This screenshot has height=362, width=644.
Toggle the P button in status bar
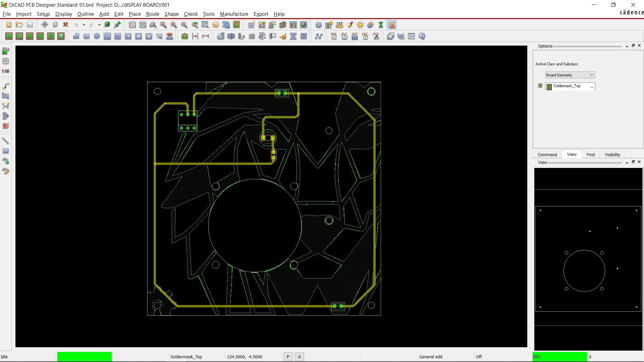coord(288,357)
